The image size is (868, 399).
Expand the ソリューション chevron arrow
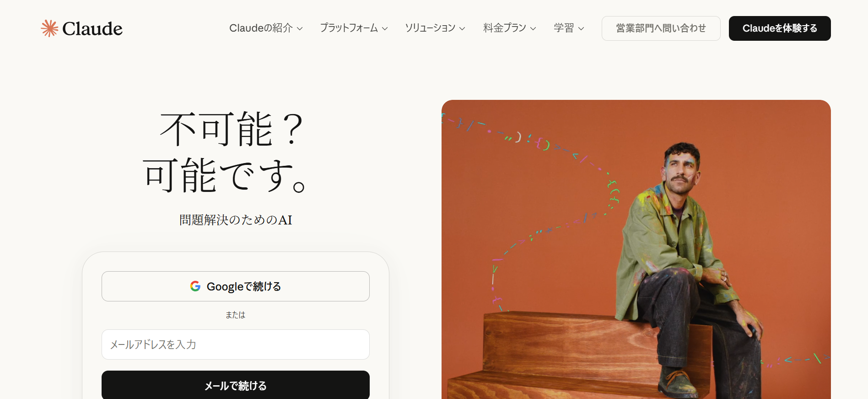click(x=462, y=28)
